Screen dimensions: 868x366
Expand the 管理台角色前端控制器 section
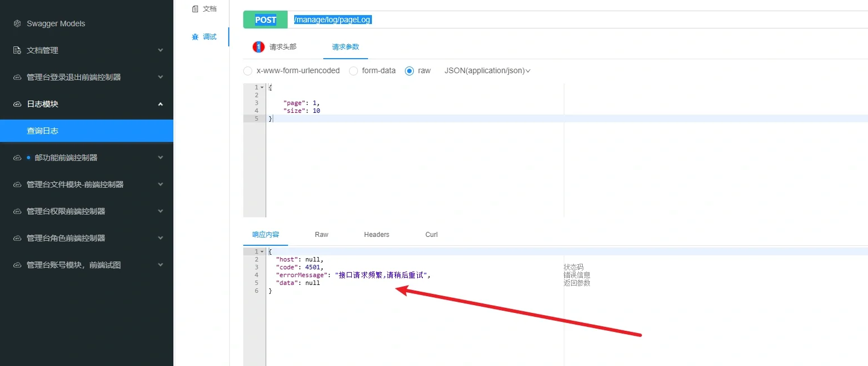tap(161, 237)
